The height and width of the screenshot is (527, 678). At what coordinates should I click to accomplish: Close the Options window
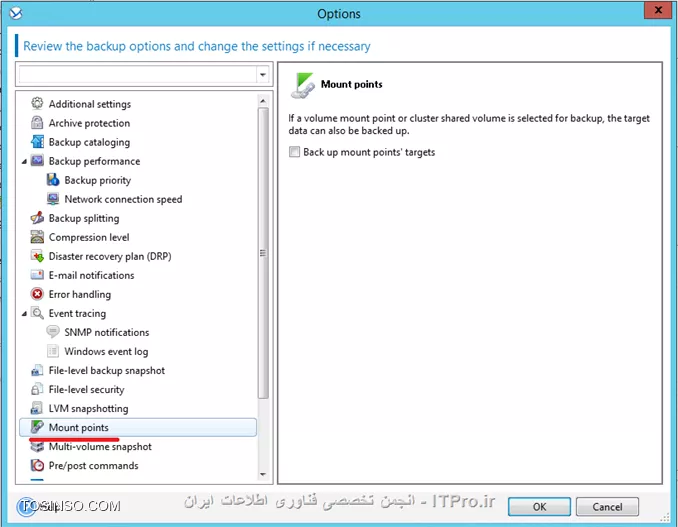click(658, 10)
